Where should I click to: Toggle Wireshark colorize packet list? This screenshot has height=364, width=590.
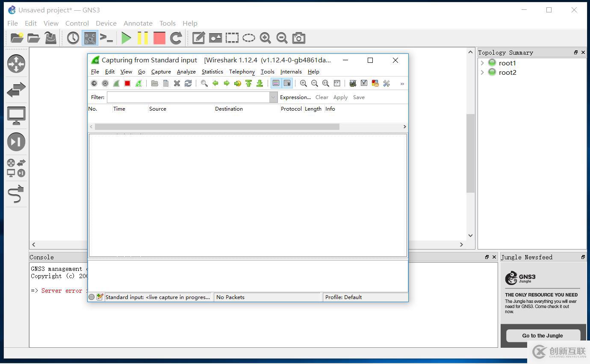point(276,83)
